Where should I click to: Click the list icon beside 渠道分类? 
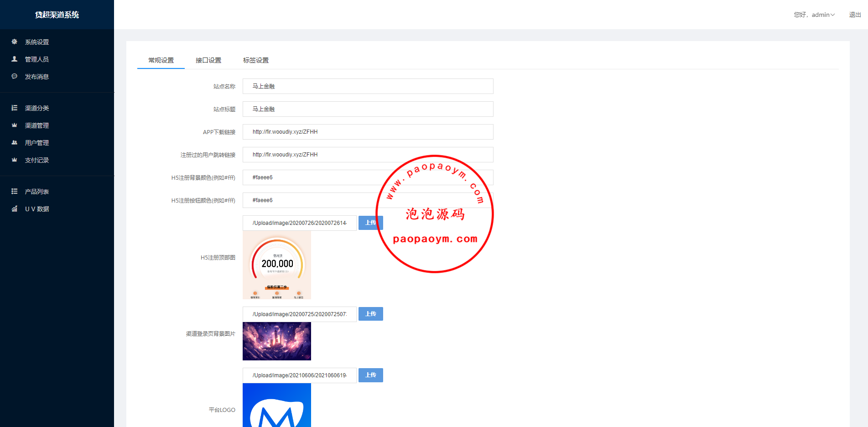pos(15,108)
